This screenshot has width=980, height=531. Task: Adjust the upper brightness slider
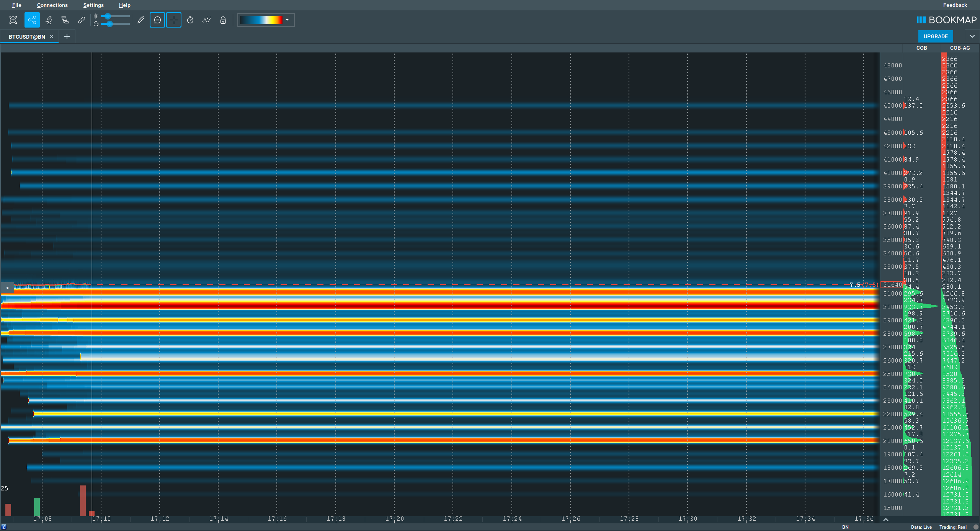click(115, 16)
